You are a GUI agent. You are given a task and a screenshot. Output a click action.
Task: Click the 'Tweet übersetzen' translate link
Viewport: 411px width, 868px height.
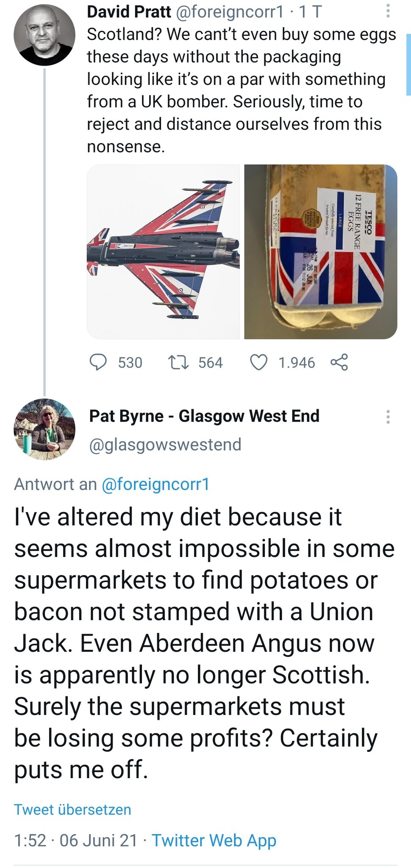click(72, 810)
